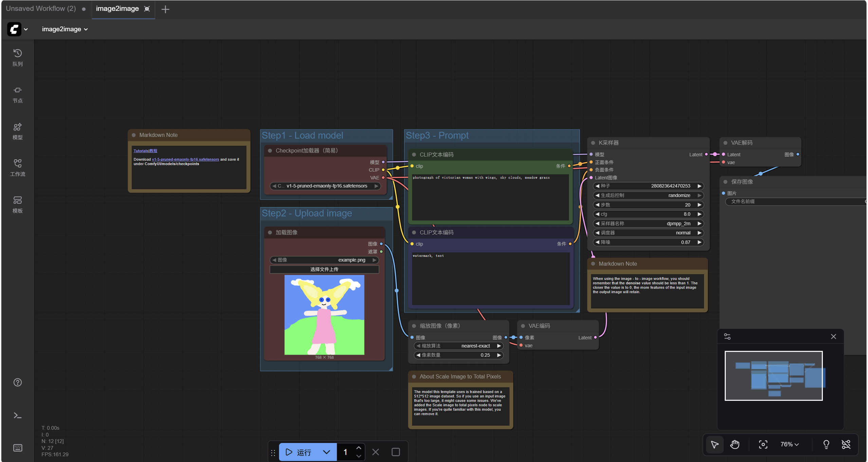Open the Templates sidebar icon
The height and width of the screenshot is (462, 868).
pos(17,205)
